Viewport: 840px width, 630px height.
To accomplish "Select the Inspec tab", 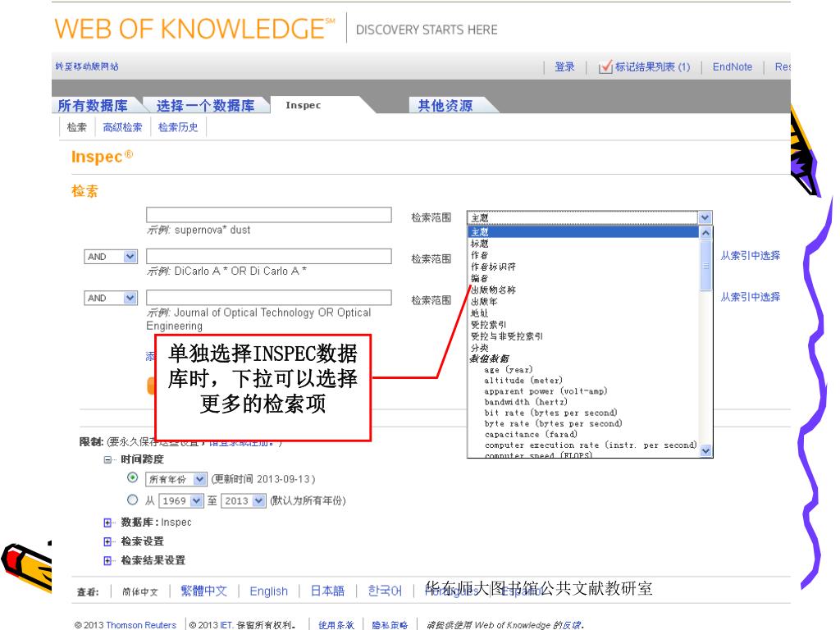I will coord(304,105).
